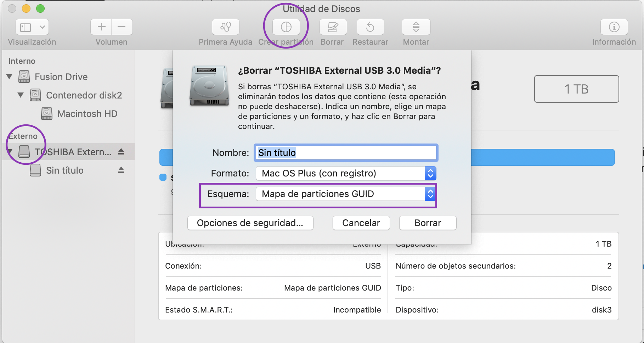The height and width of the screenshot is (343, 644).
Task: Click the Borrar toolbar icon
Action: pyautogui.click(x=333, y=27)
